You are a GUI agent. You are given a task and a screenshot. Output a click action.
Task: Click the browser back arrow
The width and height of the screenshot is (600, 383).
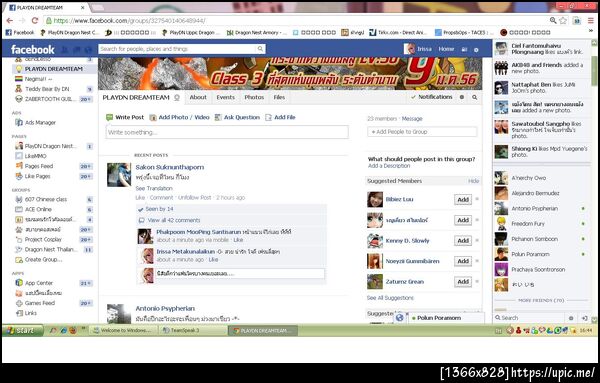tap(10, 21)
